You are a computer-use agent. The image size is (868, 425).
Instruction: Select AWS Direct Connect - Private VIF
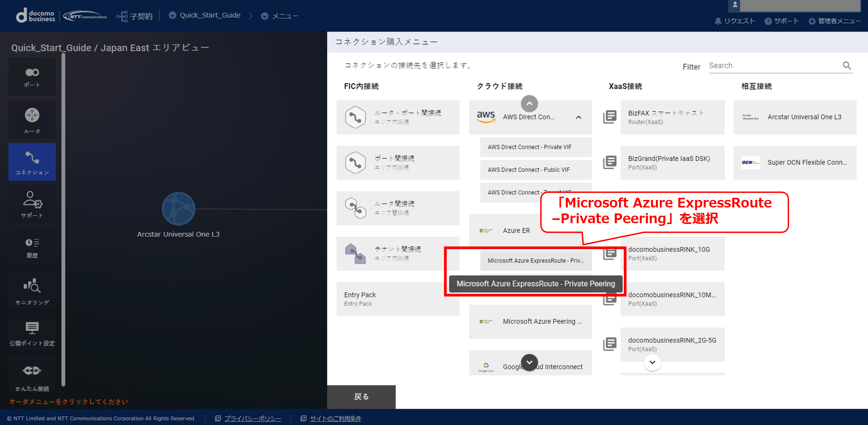coord(536,147)
